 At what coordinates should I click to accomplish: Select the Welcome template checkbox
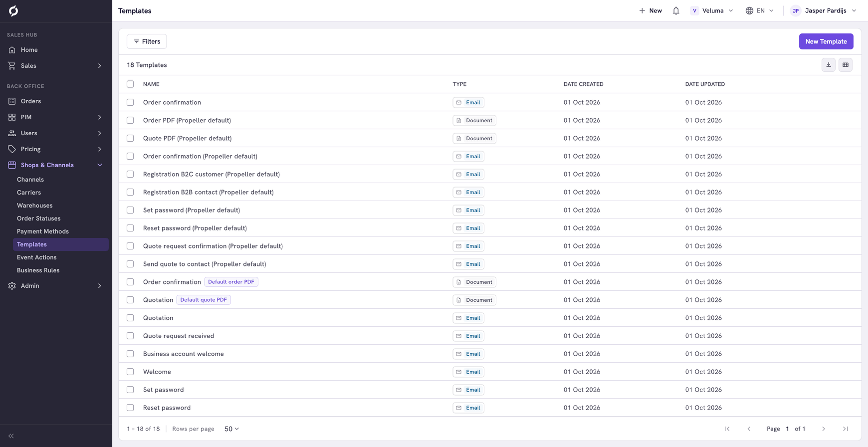(130, 372)
